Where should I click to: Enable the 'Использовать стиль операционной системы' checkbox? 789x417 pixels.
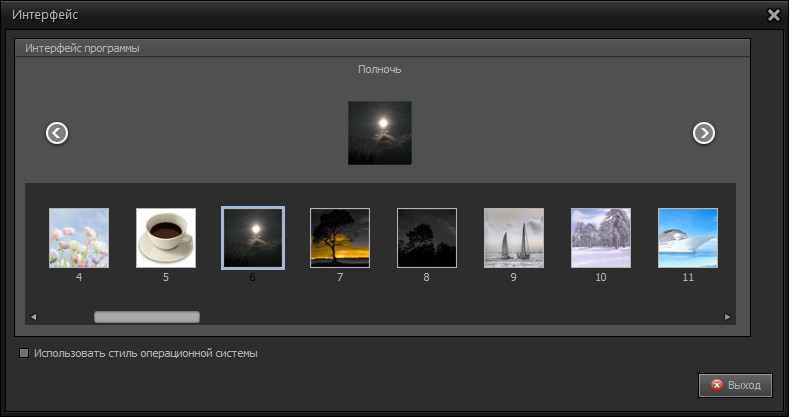(x=25, y=353)
